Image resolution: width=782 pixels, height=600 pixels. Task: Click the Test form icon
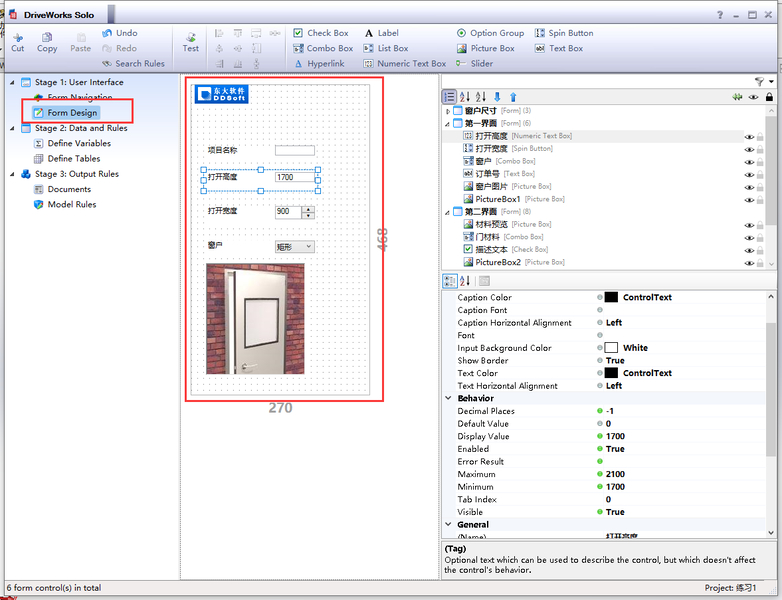click(x=191, y=37)
